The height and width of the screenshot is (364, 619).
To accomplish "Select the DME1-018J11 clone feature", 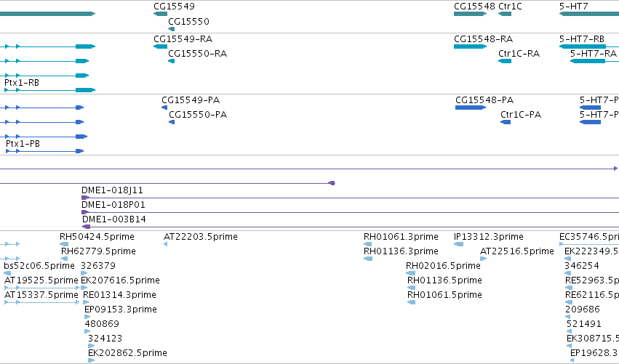I will 350,198.
